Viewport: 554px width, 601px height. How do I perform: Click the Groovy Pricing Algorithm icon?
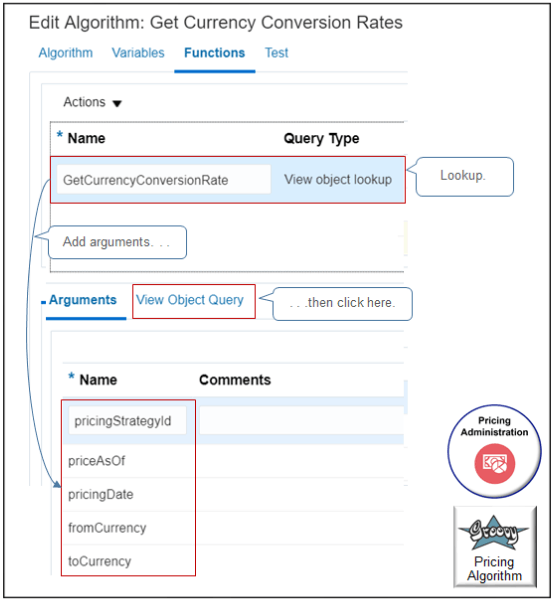pyautogui.click(x=495, y=547)
